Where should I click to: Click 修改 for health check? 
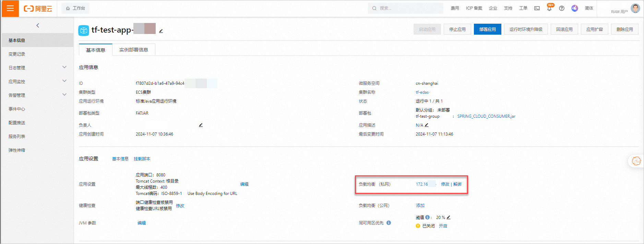(180, 206)
